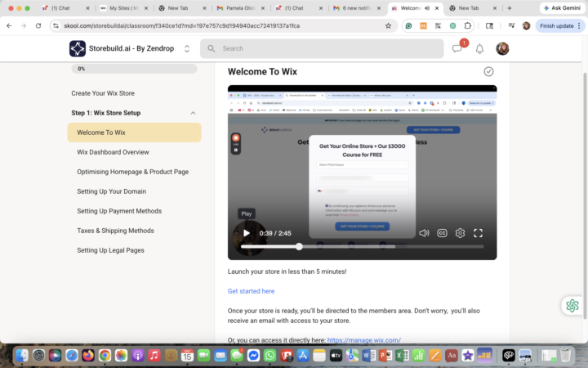Open the Trash in the dock
Image resolution: width=588 pixels, height=368 pixels.
(565, 355)
